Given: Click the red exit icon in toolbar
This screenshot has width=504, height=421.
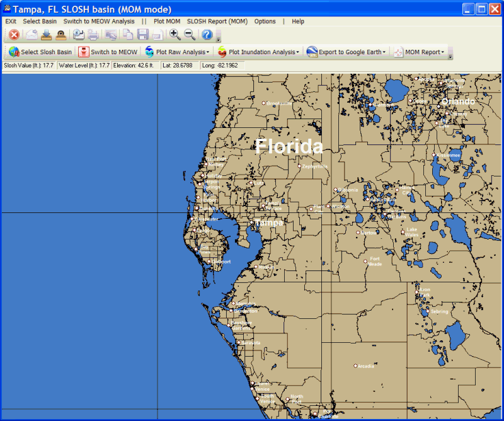Looking at the screenshot, I should tap(14, 35).
